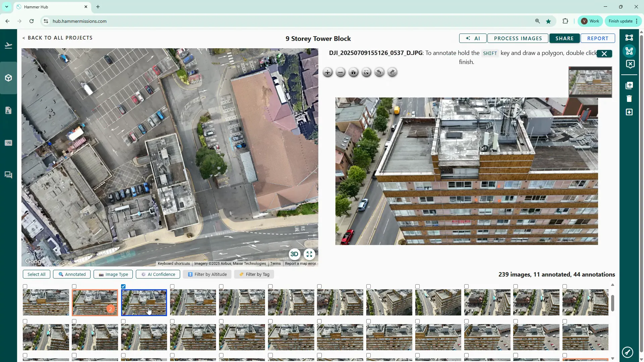
Task: Open the REPORT tab
Action: coord(597,38)
